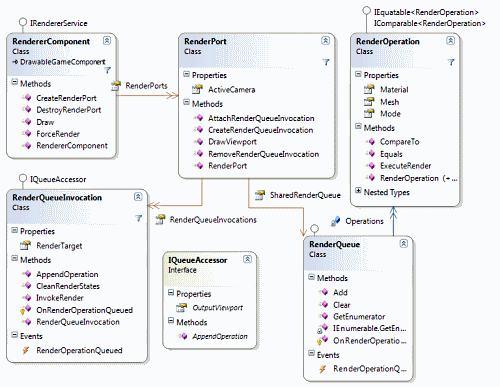Select the Equals method in RenderOperation
This screenshot has height=387, width=500.
tap(391, 154)
